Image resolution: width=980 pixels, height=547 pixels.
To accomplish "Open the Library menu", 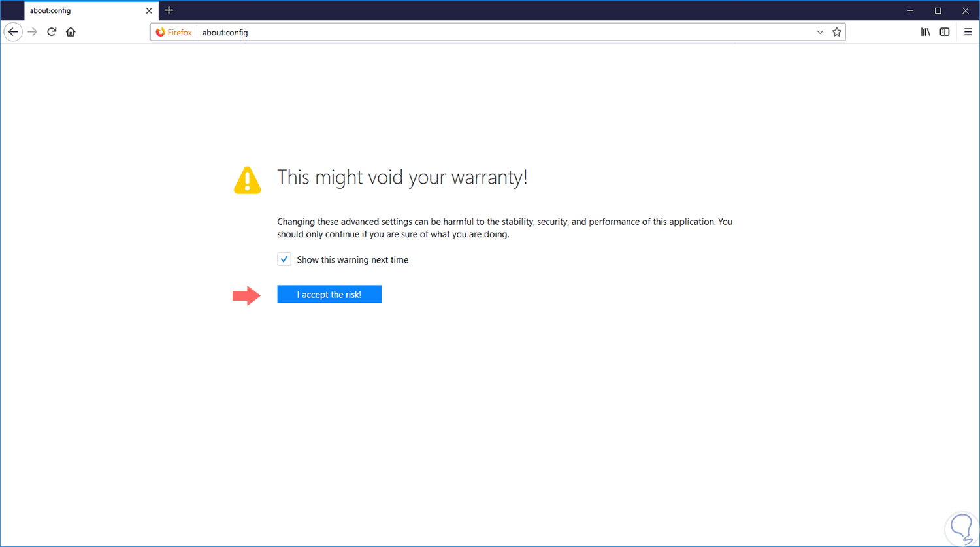I will pyautogui.click(x=926, y=32).
